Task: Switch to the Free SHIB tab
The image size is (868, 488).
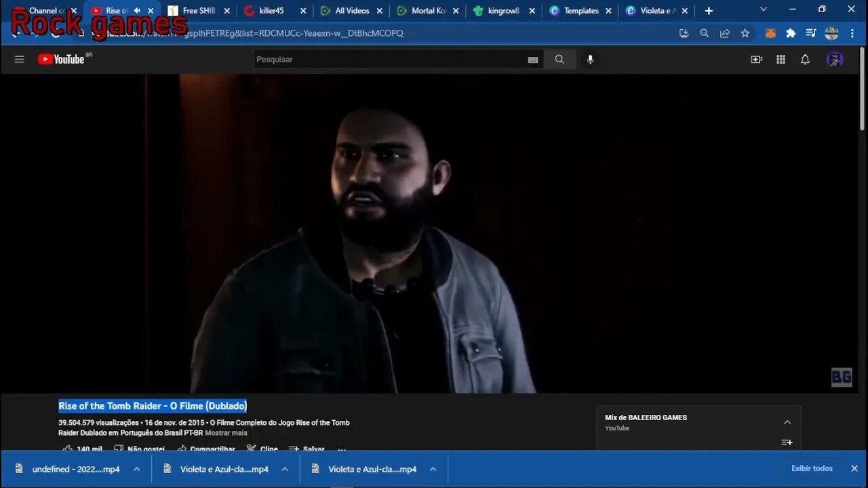Action: pos(198,11)
